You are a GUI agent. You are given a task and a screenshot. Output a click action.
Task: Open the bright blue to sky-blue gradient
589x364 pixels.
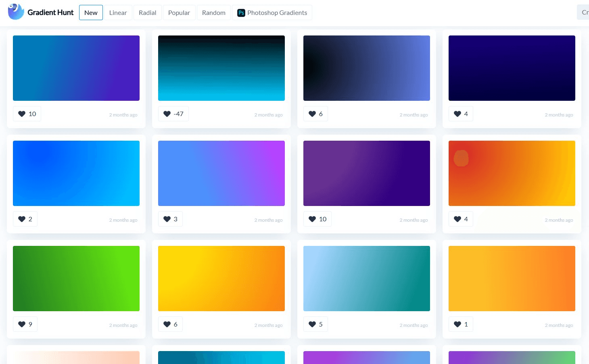click(76, 173)
